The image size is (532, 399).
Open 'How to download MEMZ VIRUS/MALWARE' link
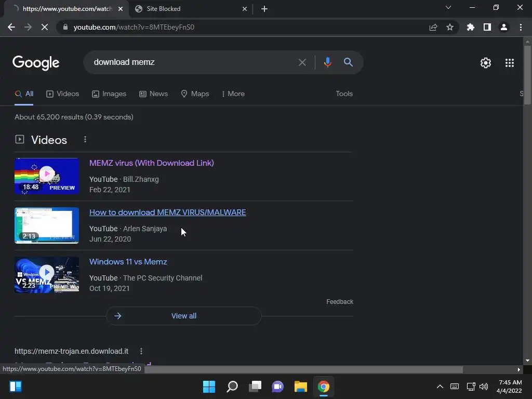coord(168,212)
